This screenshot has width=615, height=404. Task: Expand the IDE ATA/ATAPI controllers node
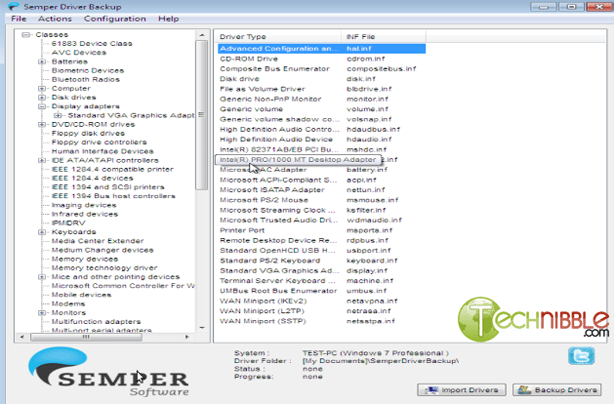42,160
